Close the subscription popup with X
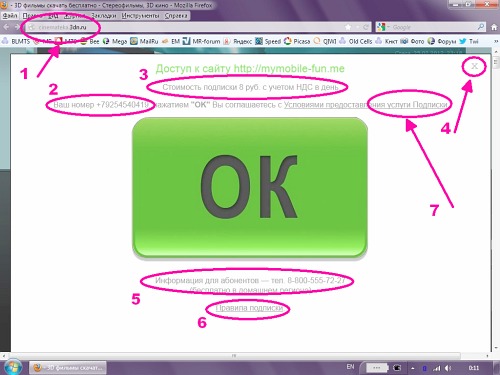 (x=474, y=66)
